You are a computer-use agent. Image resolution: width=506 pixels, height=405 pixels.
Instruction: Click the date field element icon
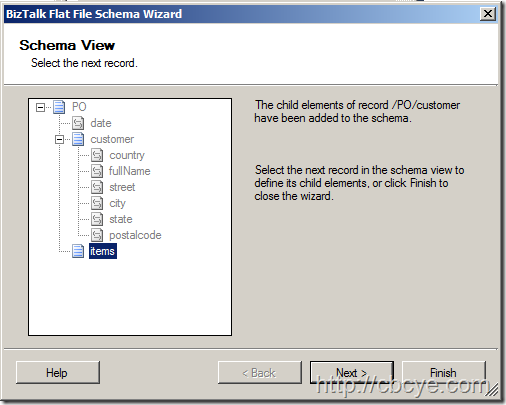coord(78,123)
